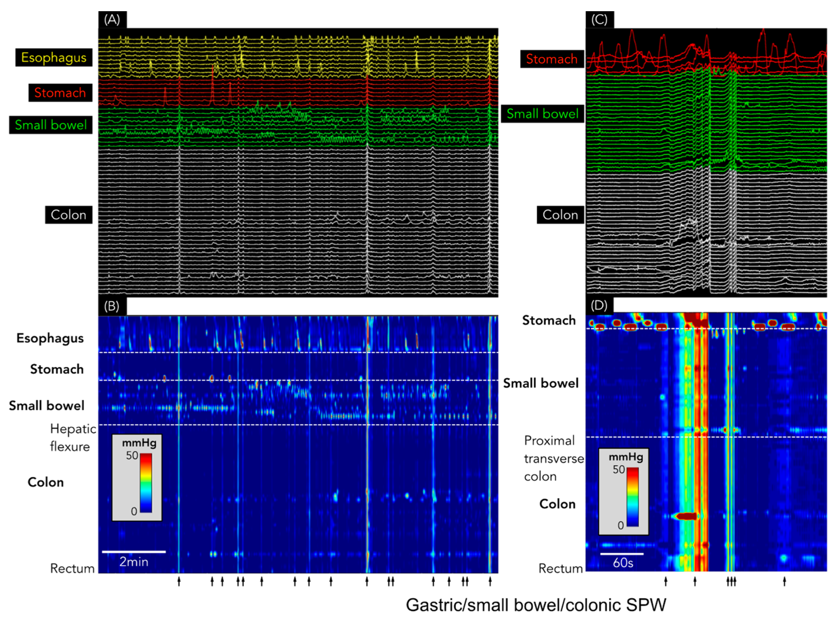Click the Colon label in panel C
840x621 pixels.
560,215
